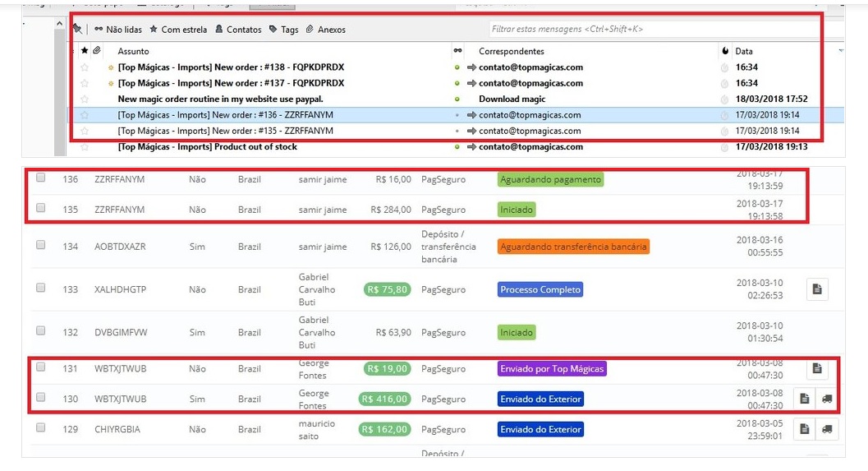The width and height of the screenshot is (868, 471).
Task: Mark New order #137 message as read
Action: click(457, 84)
